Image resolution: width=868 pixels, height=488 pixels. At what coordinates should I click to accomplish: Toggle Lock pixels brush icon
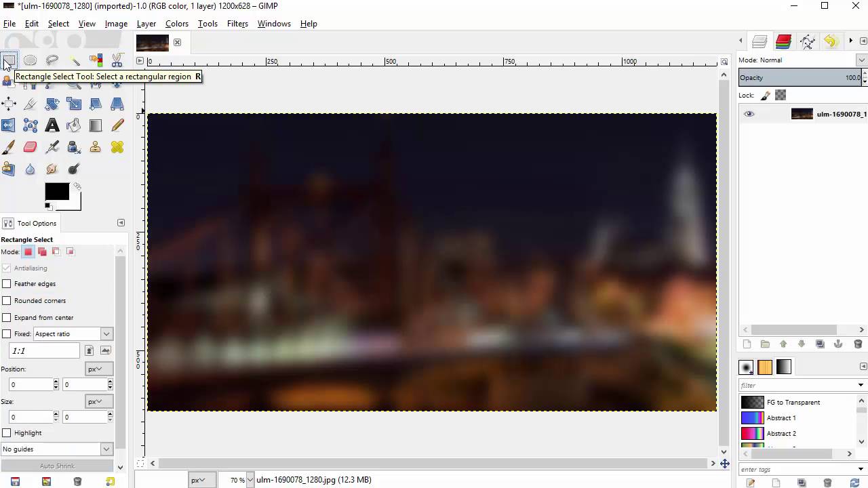tap(766, 96)
